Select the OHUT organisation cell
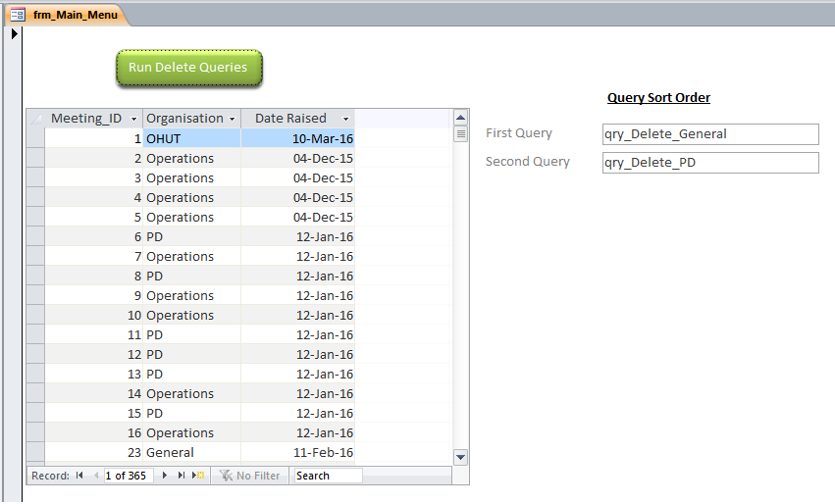 coord(191,139)
